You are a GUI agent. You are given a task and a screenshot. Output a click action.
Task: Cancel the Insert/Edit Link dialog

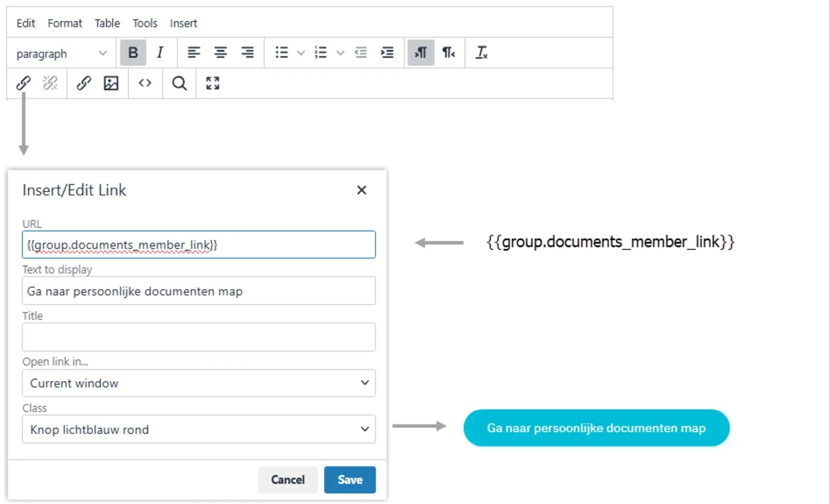[x=288, y=480]
